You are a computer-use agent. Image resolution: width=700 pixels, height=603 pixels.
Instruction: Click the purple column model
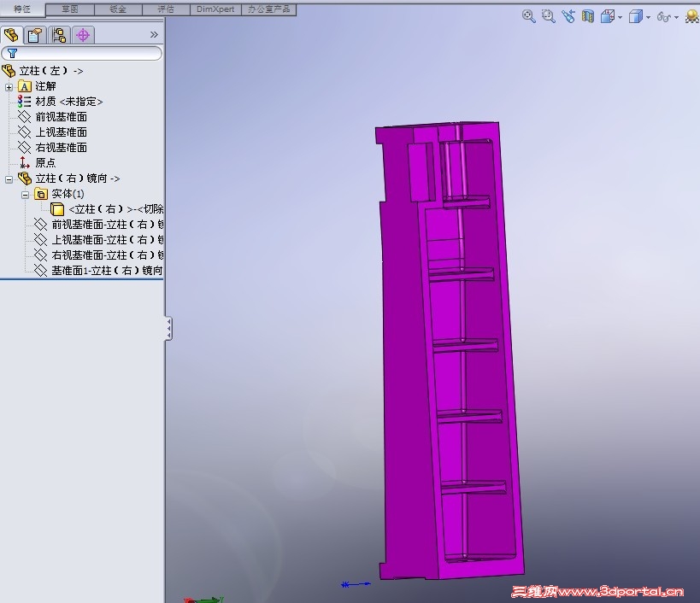coord(451,350)
